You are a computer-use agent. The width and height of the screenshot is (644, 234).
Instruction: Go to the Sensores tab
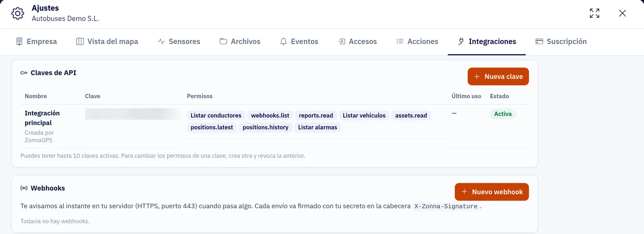click(x=179, y=41)
